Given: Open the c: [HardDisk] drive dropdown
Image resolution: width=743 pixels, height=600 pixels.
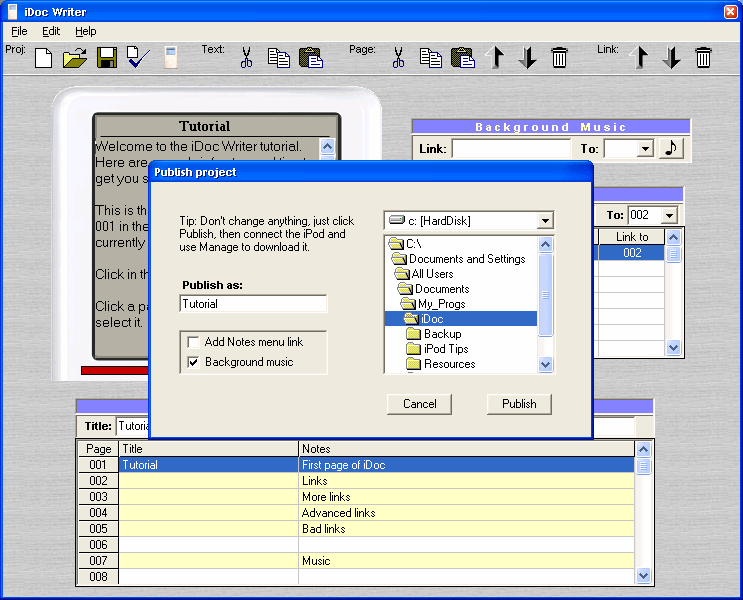Looking at the screenshot, I should (x=544, y=220).
